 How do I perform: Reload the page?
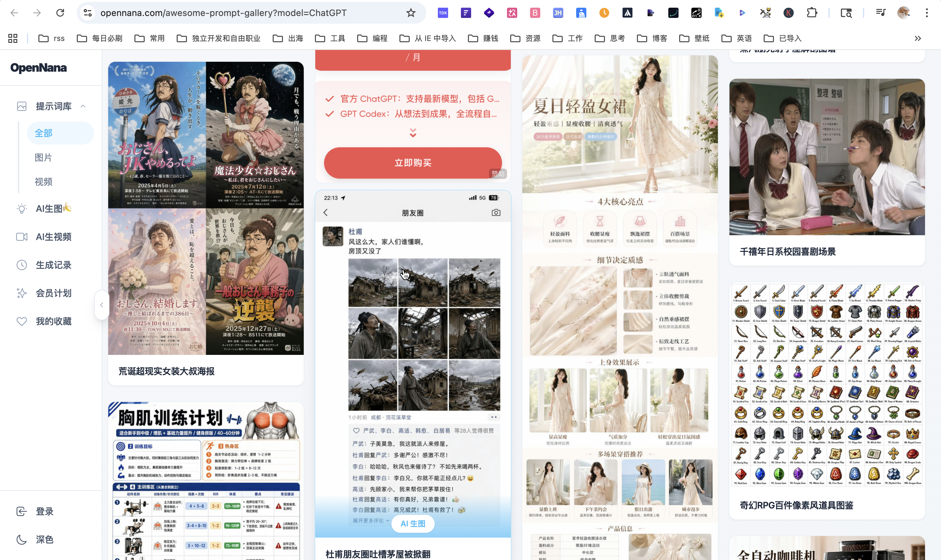point(60,13)
